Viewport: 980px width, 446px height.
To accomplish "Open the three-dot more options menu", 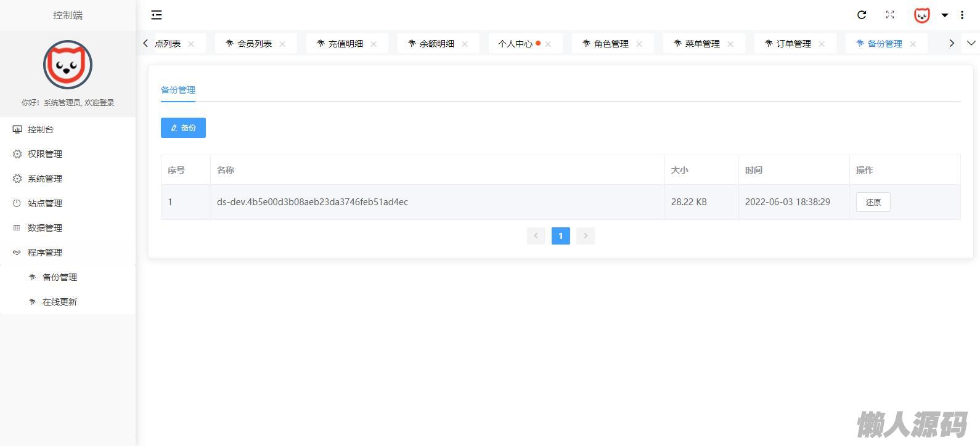I will (962, 15).
